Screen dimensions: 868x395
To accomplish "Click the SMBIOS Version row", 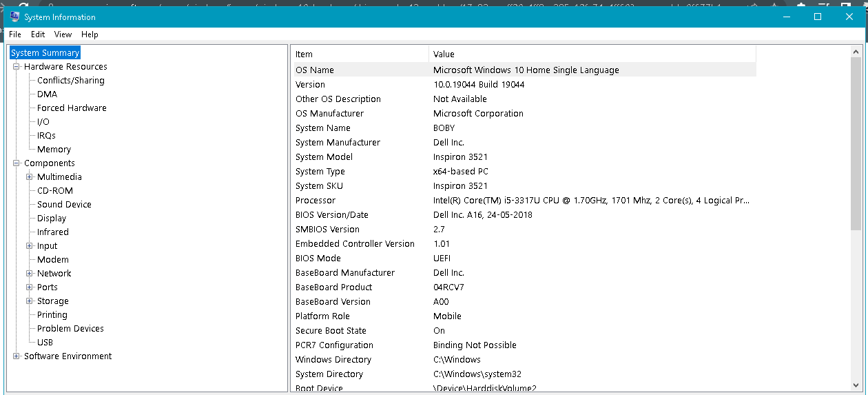I will [525, 229].
